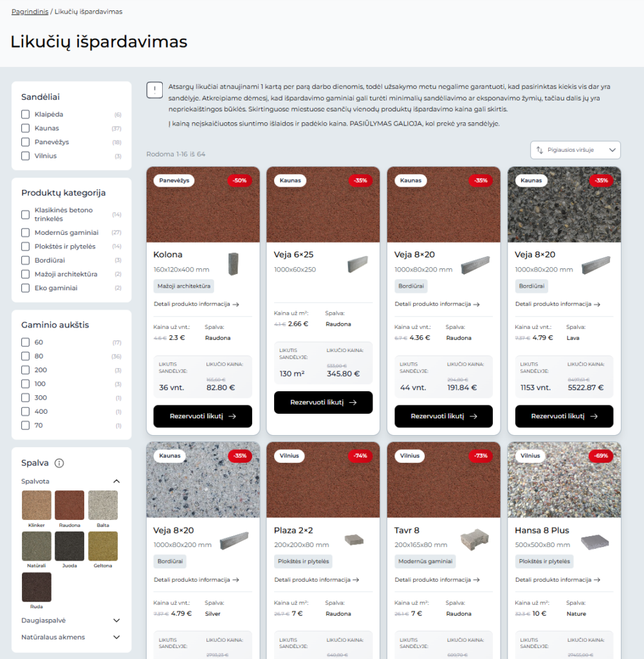Select the Raudona color swatch
Viewport: 644px width, 659px height.
pyautogui.click(x=69, y=505)
